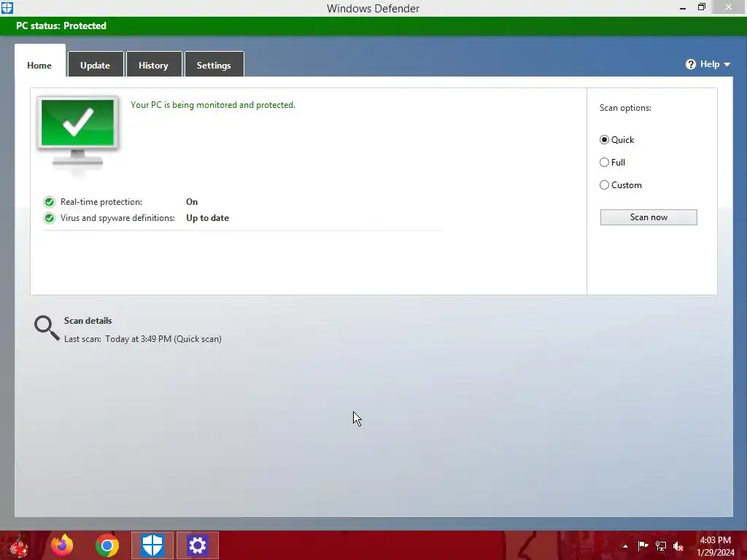Click the 'PC status: Protected' banner text
Image resolution: width=747 pixels, height=560 pixels.
point(61,26)
